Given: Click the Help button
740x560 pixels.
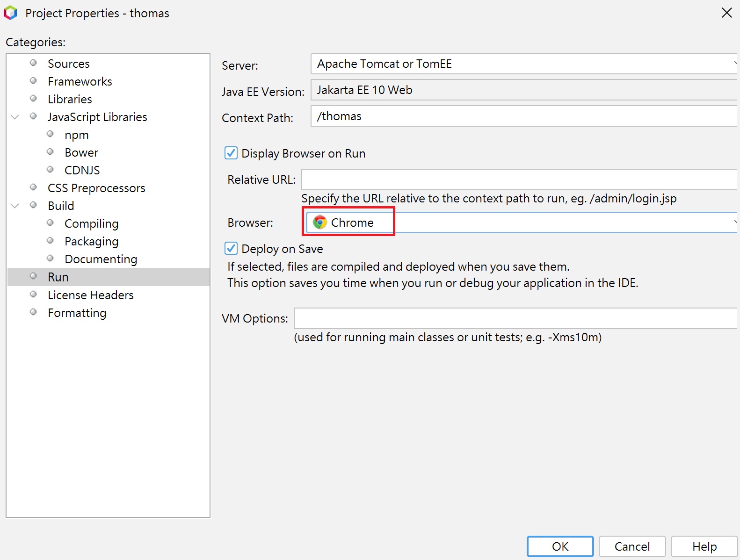Looking at the screenshot, I should point(704,546).
